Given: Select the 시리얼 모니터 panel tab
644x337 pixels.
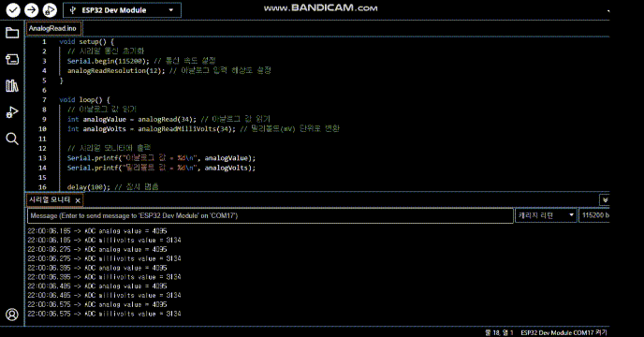Looking at the screenshot, I should tap(50, 199).
